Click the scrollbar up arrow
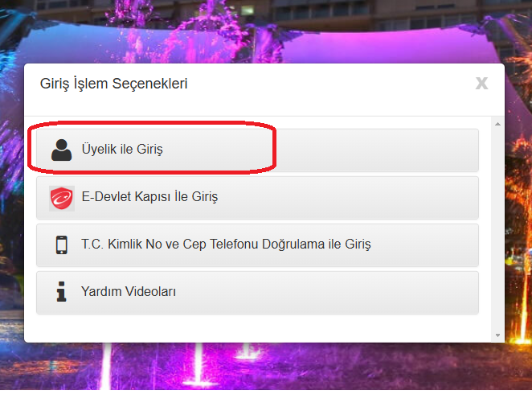Screen dimensions: 532x407 tap(497, 124)
